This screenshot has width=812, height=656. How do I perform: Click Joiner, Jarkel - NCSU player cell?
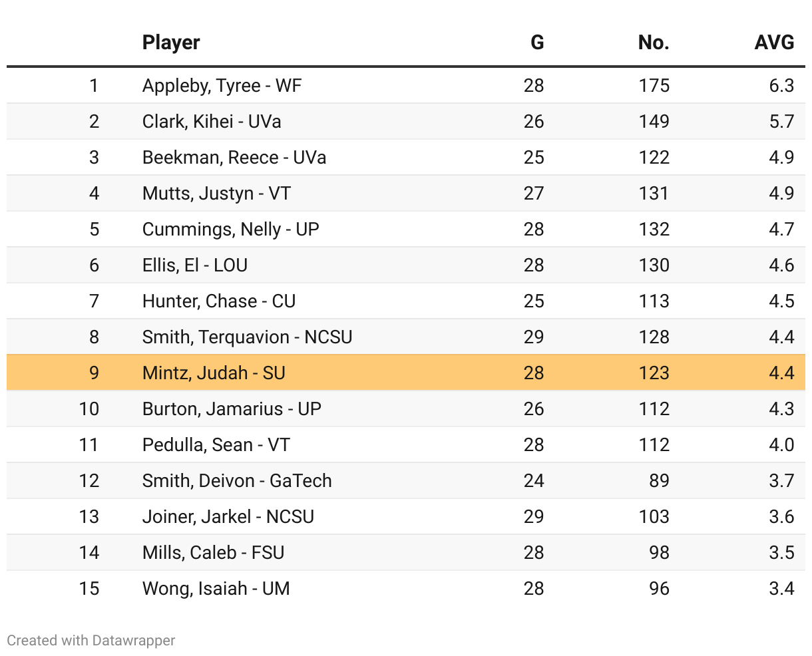point(228,517)
